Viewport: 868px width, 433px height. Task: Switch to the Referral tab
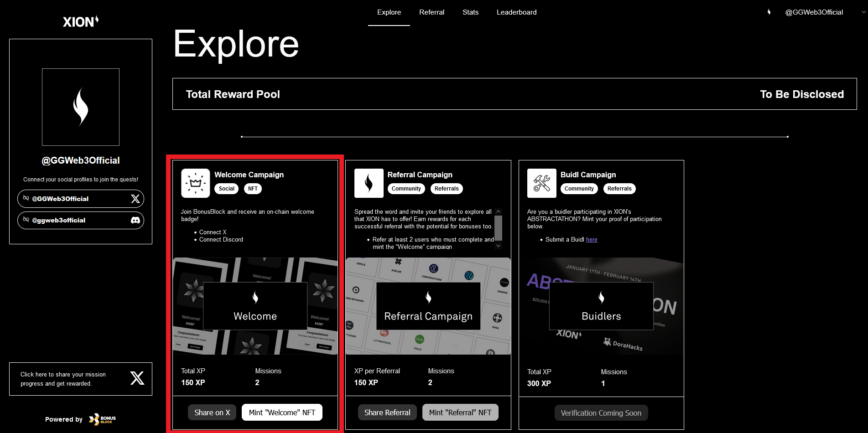point(431,12)
